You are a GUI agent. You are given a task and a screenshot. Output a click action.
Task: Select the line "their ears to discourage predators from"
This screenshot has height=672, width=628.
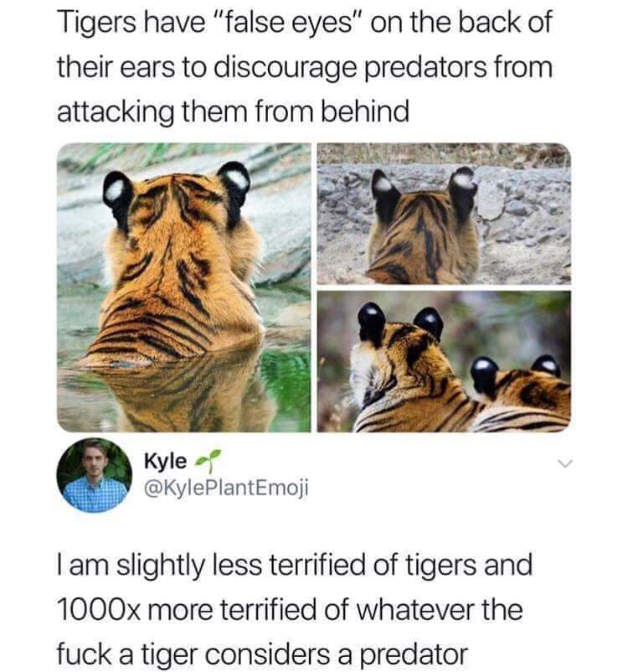click(305, 67)
